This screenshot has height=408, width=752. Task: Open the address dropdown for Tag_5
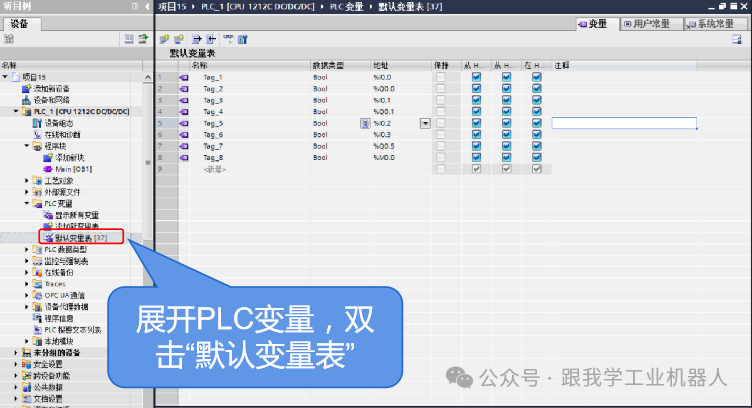425,123
